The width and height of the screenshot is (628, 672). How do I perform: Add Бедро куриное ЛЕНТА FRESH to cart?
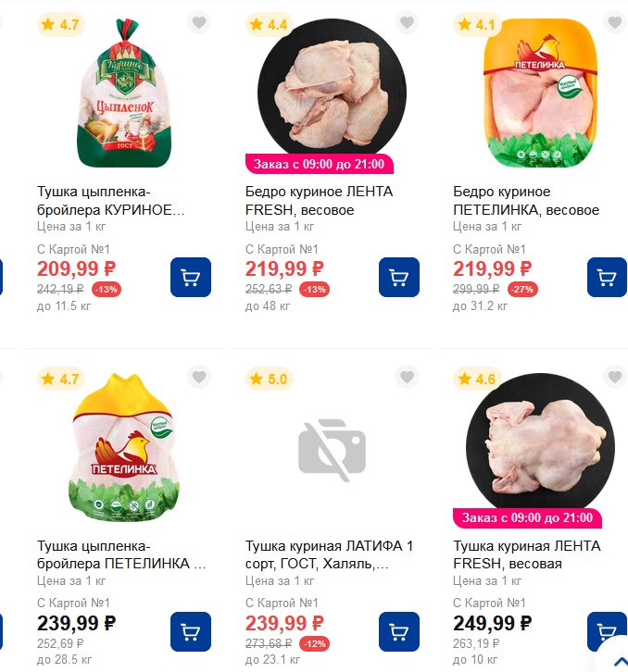tap(399, 278)
